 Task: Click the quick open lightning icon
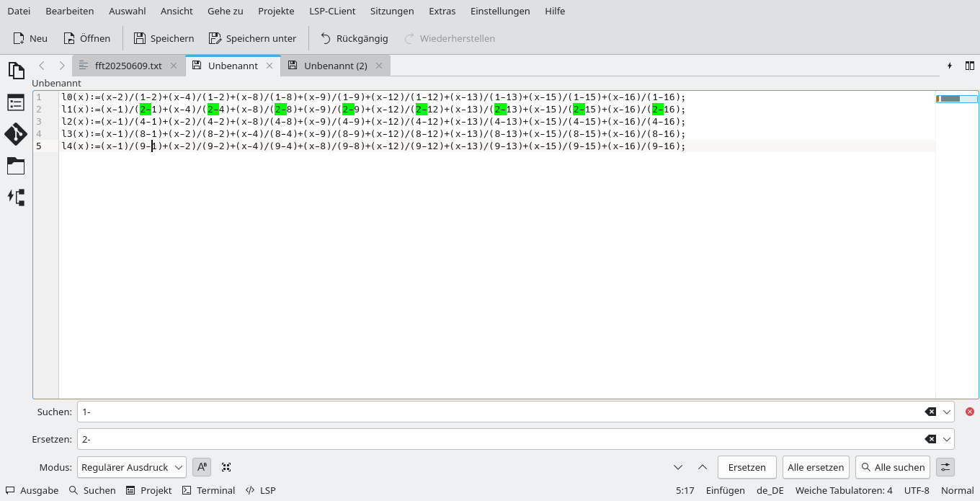(x=950, y=66)
